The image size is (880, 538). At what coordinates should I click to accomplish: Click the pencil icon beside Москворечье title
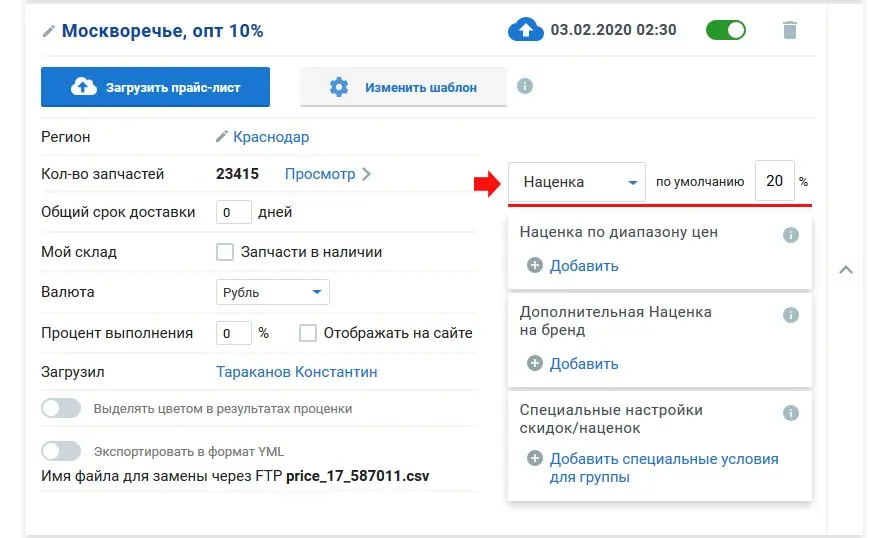point(49,31)
